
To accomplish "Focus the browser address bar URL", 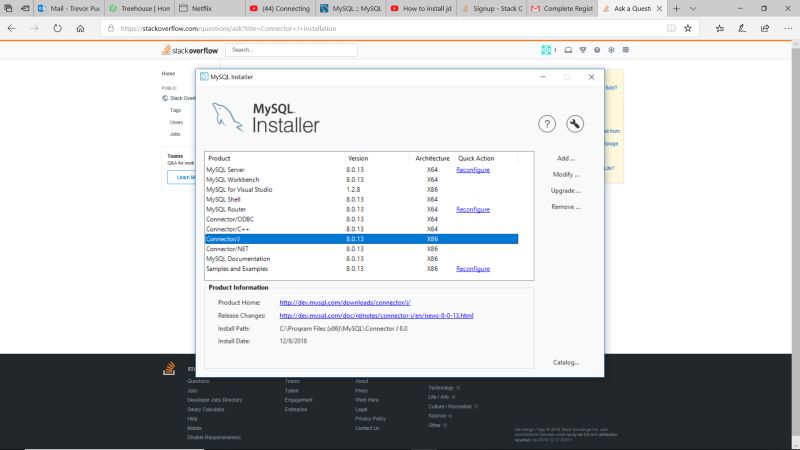I will click(x=228, y=29).
